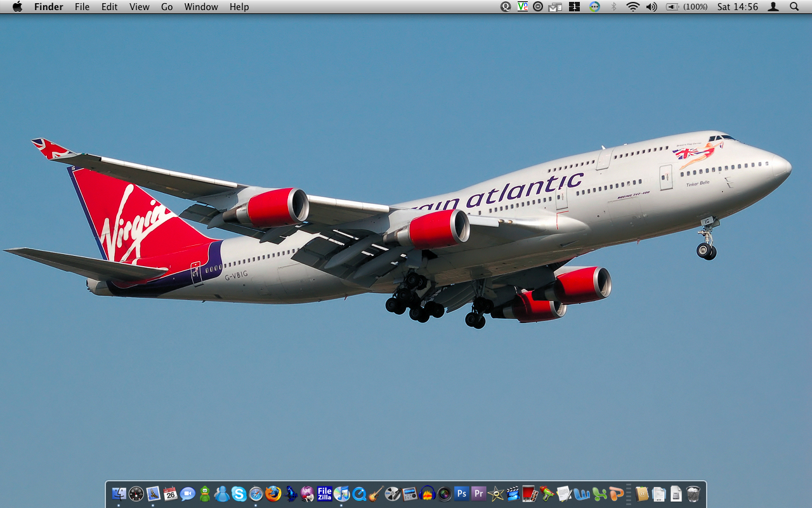Open the mail notifier menu bar icon
The height and width of the screenshot is (508, 812).
coord(556,7)
